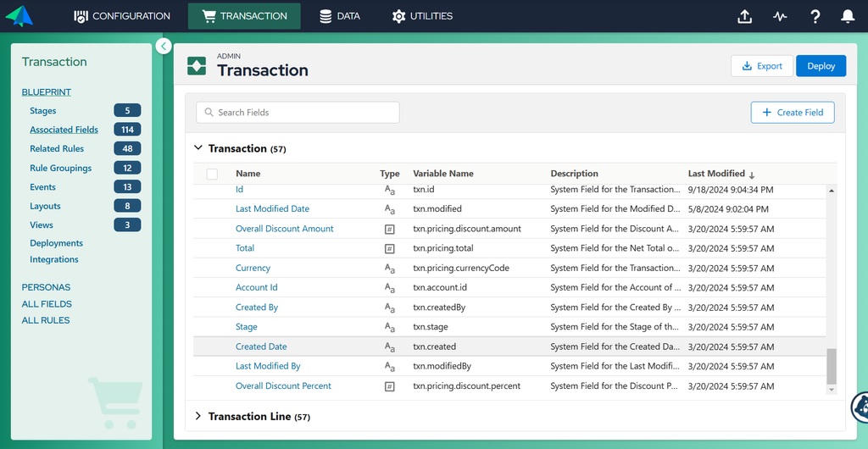Viewport: 868px width, 449px height.
Task: Open the ALL FIELDS section
Action: click(x=47, y=304)
